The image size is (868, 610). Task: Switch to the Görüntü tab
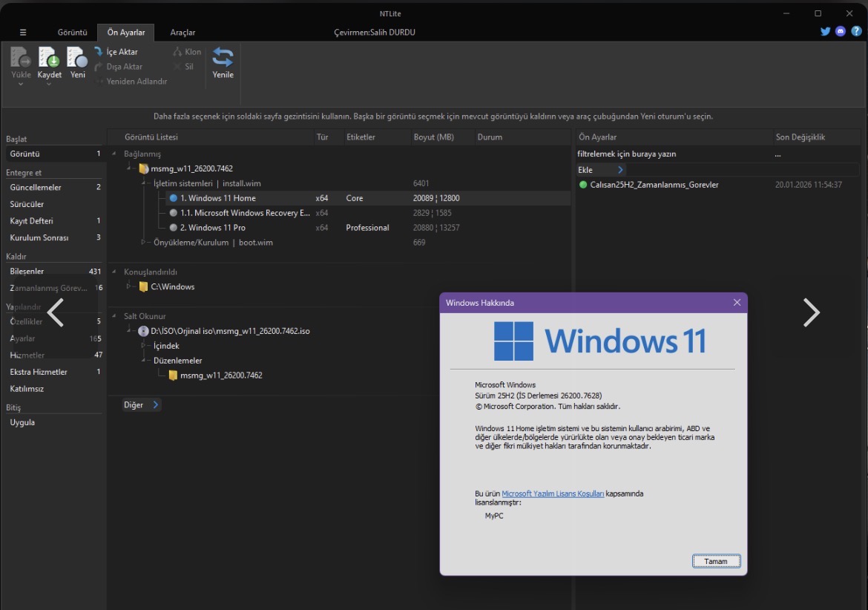[73, 33]
